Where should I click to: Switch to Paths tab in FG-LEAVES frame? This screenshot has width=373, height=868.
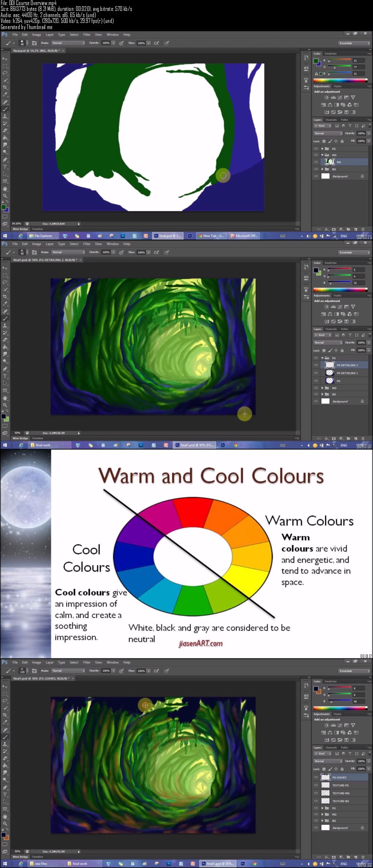coord(345,748)
